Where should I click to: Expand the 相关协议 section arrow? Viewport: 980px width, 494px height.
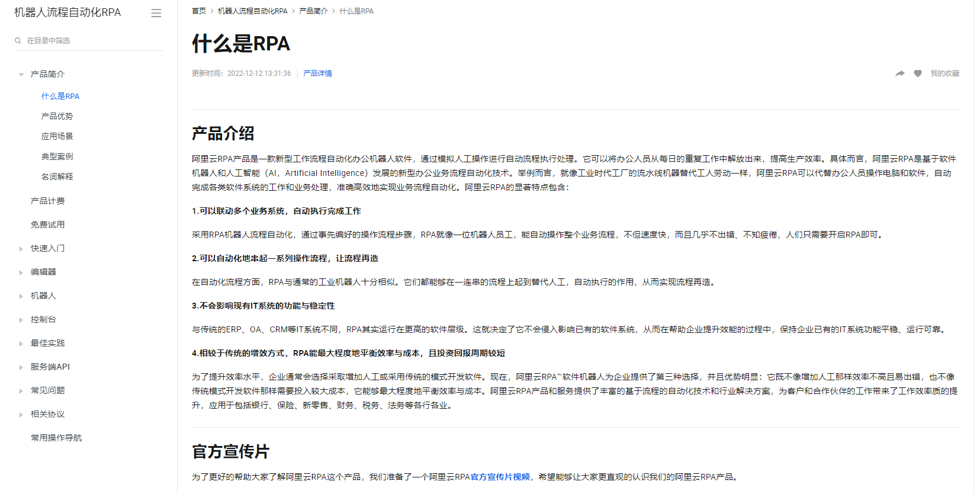(x=21, y=415)
